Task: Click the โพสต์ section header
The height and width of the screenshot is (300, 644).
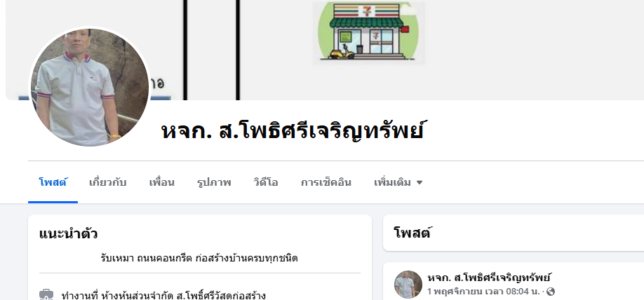Action: (412, 233)
